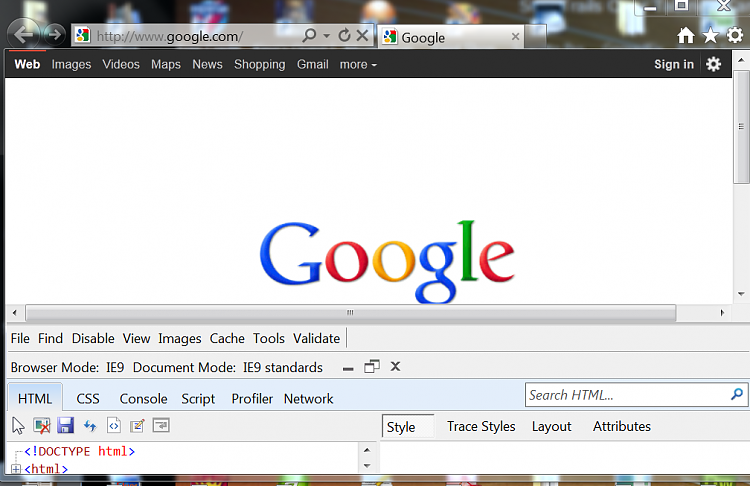The width and height of the screenshot is (750, 486).
Task: Open the Disable menu in developer tools
Action: click(93, 339)
